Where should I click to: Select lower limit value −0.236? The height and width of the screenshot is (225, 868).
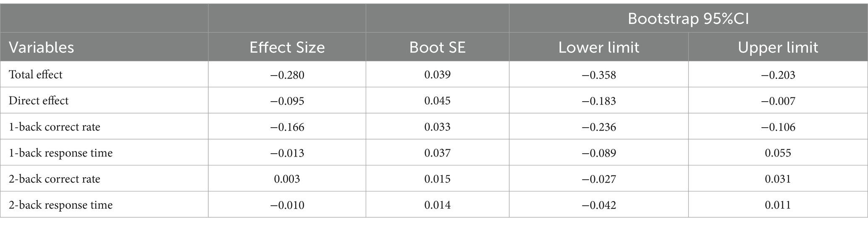(599, 127)
